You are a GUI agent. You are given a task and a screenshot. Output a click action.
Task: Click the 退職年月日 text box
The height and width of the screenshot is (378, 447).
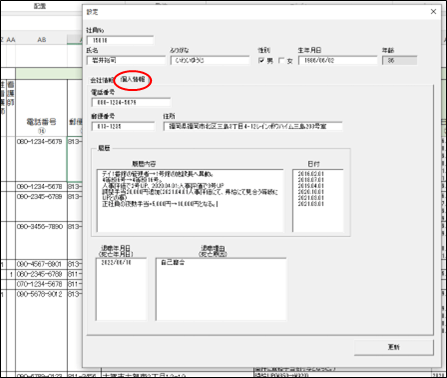pos(121,289)
